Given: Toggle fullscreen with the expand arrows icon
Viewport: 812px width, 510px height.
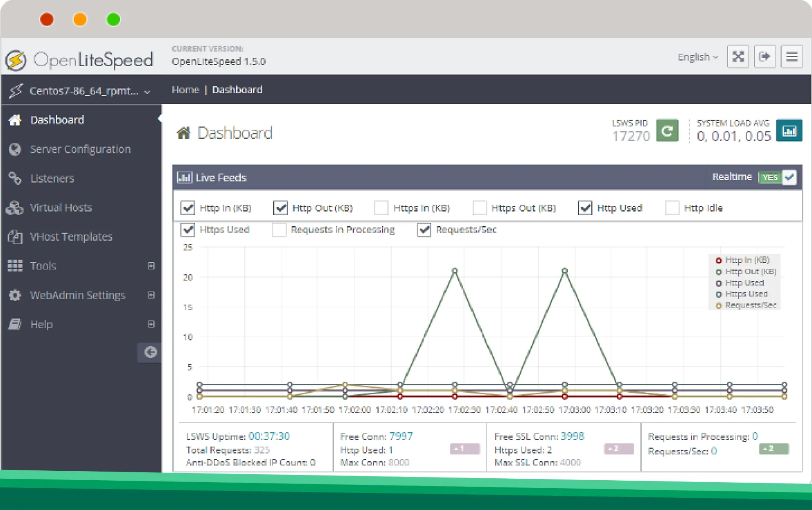Looking at the screenshot, I should click(737, 57).
